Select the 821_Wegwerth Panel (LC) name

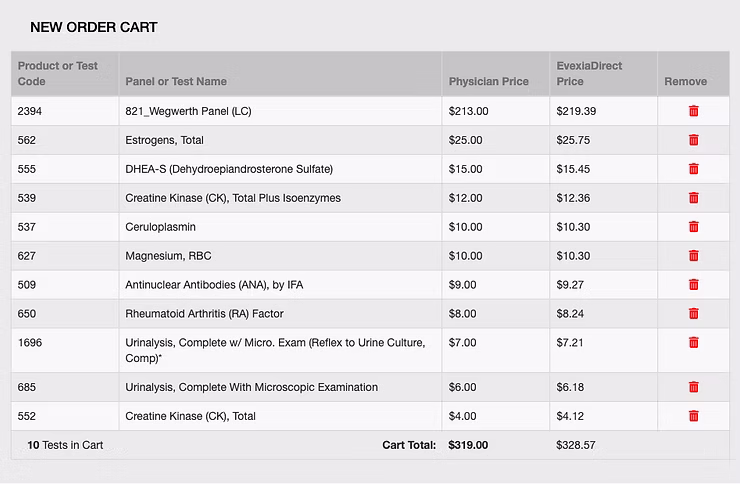(x=188, y=112)
